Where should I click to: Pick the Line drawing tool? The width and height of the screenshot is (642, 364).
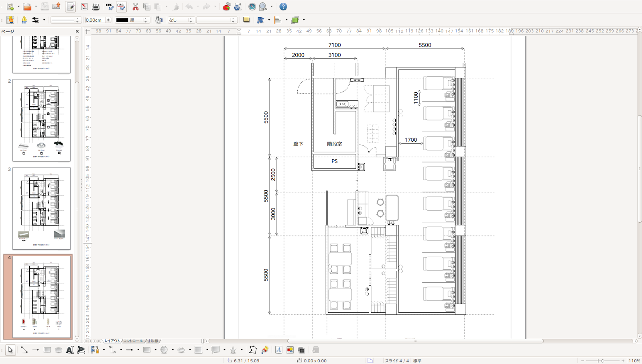point(24,350)
